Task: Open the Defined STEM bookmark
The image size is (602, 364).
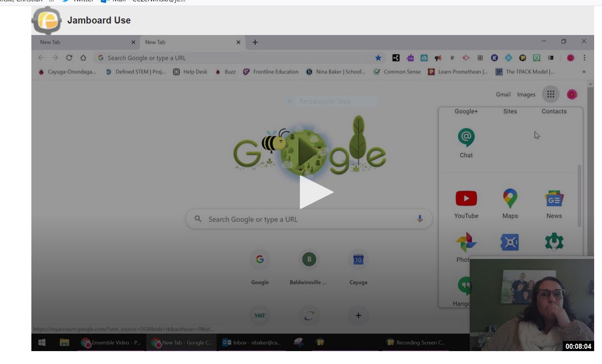Action: pos(136,72)
